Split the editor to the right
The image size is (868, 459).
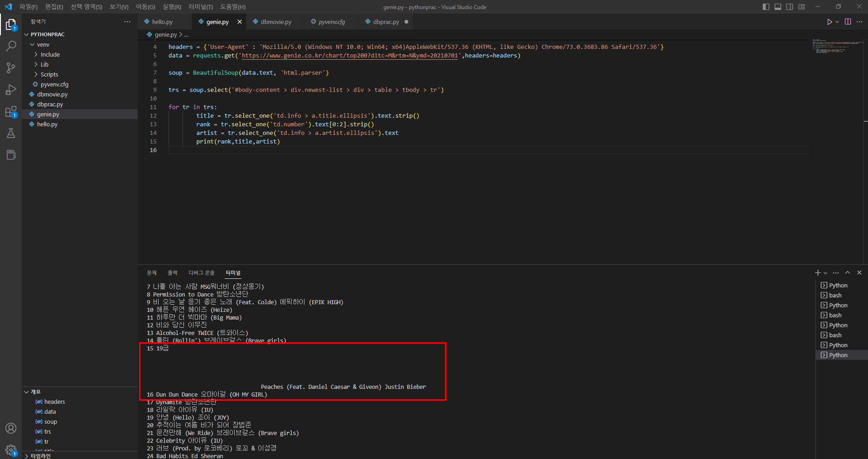pos(848,22)
